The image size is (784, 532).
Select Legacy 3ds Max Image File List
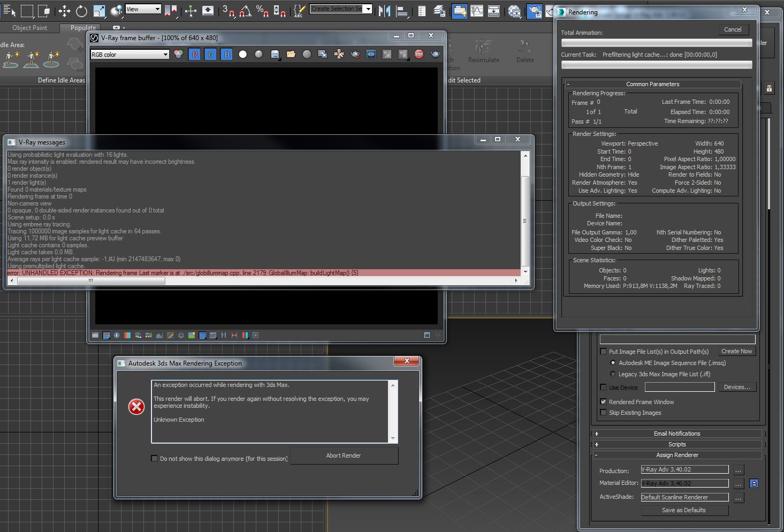pos(613,374)
